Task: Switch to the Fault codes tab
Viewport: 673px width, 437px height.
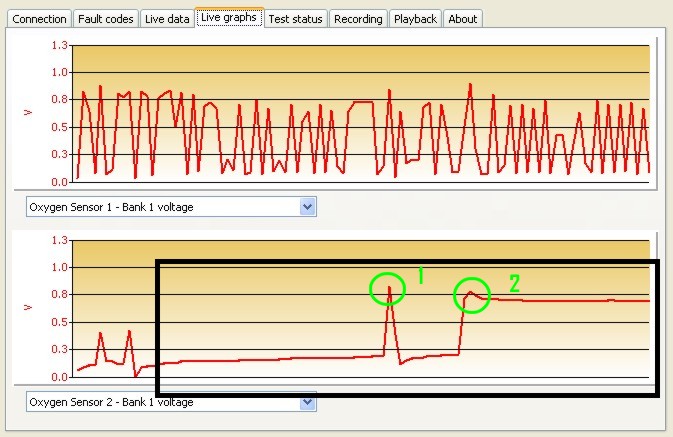Action: tap(106, 19)
